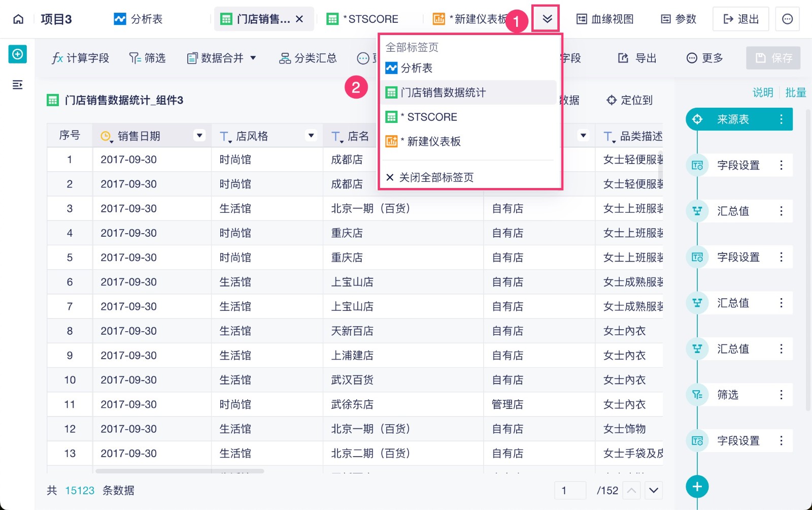Open the 说明 explanation link
812x510 pixels.
point(763,92)
